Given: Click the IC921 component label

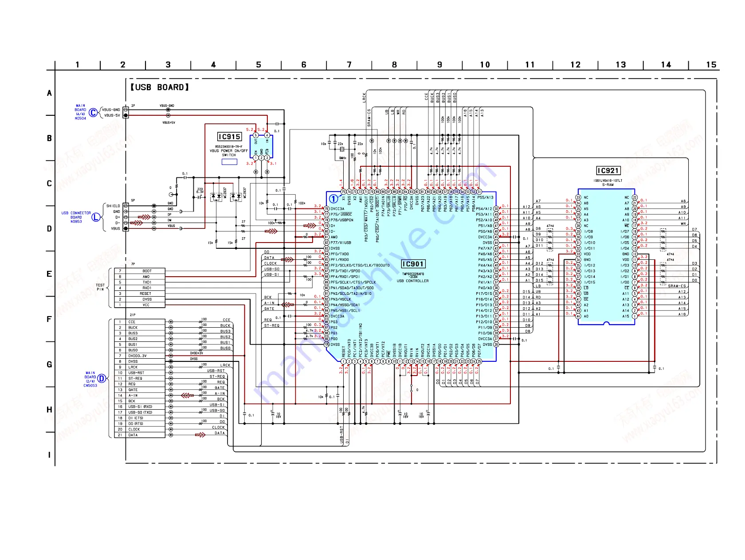Looking at the screenshot, I should (x=608, y=171).
